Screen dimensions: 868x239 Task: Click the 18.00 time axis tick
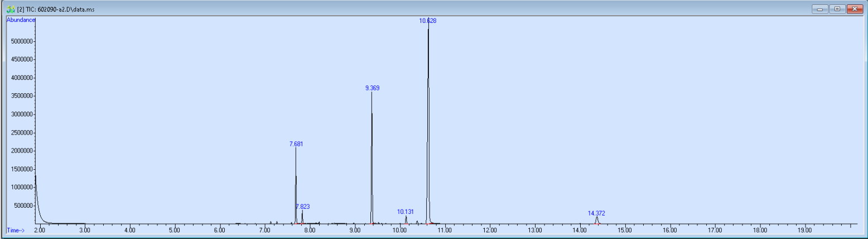click(x=760, y=230)
